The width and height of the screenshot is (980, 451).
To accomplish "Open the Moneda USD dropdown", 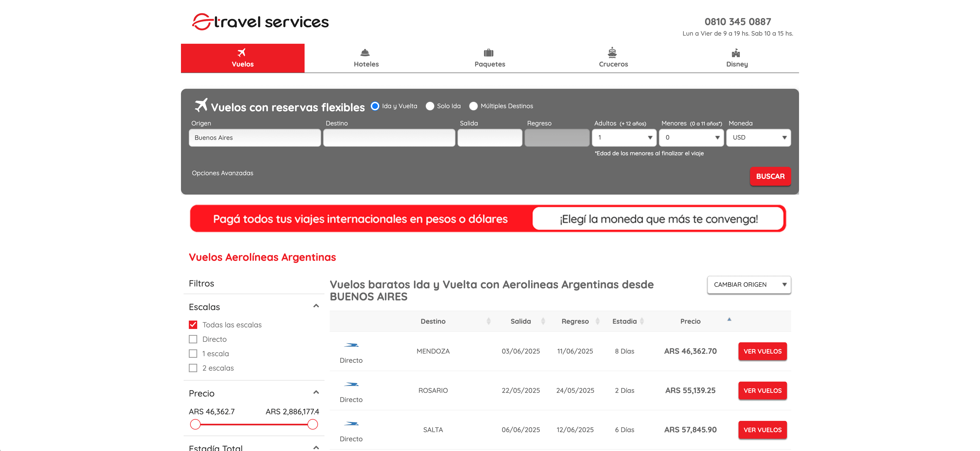I will (x=758, y=138).
